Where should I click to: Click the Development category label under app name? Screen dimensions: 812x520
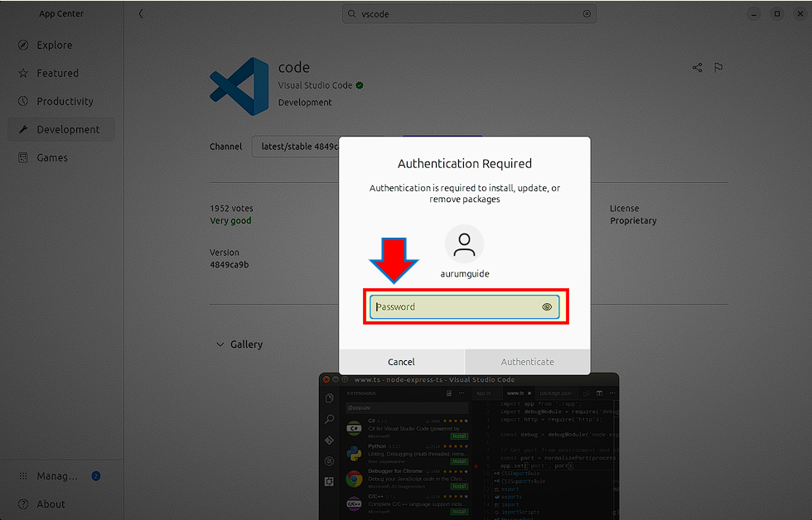[305, 103]
